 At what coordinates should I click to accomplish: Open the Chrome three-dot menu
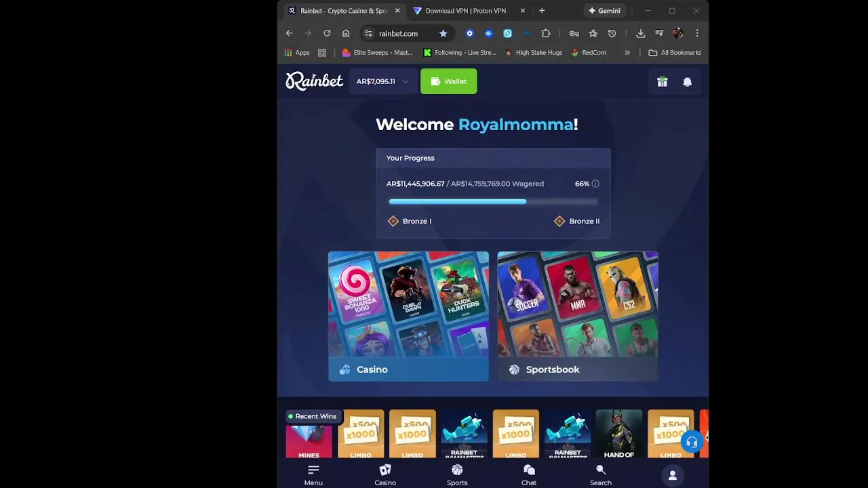[x=696, y=33]
